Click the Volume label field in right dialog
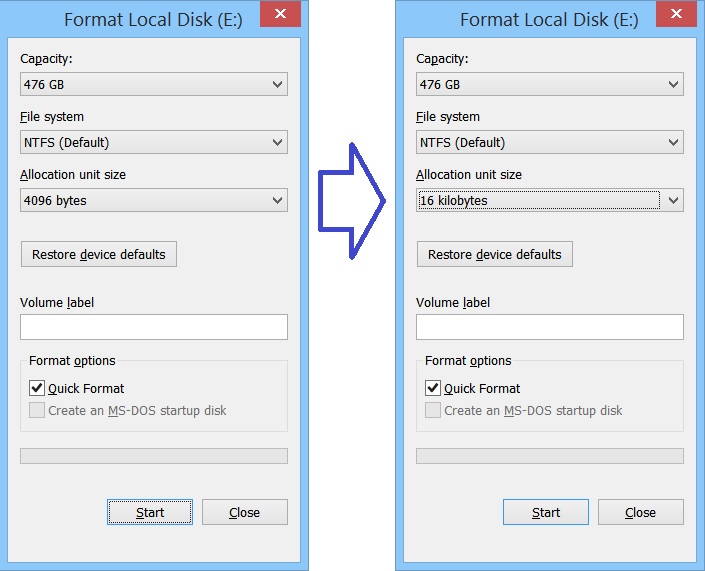This screenshot has height=571, width=705. 549,327
